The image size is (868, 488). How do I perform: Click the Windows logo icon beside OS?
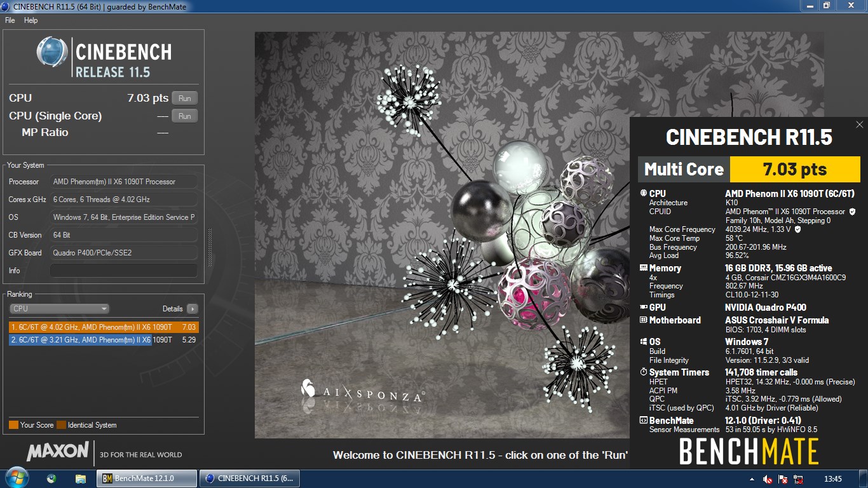(x=643, y=342)
